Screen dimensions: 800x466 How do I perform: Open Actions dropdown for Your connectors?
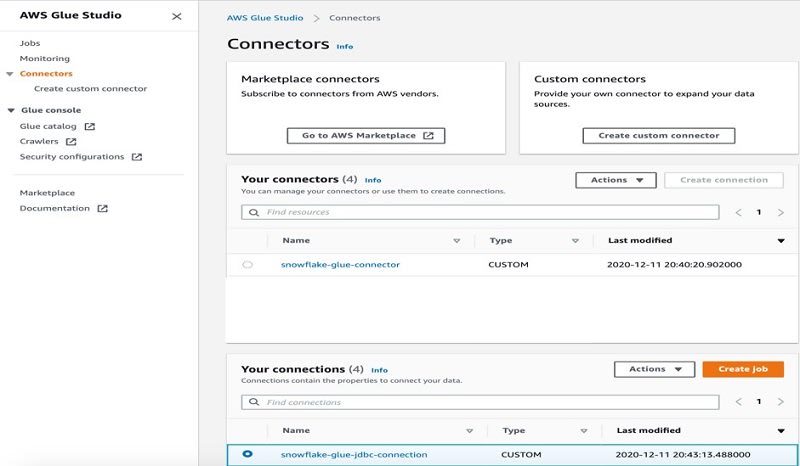[x=616, y=180]
